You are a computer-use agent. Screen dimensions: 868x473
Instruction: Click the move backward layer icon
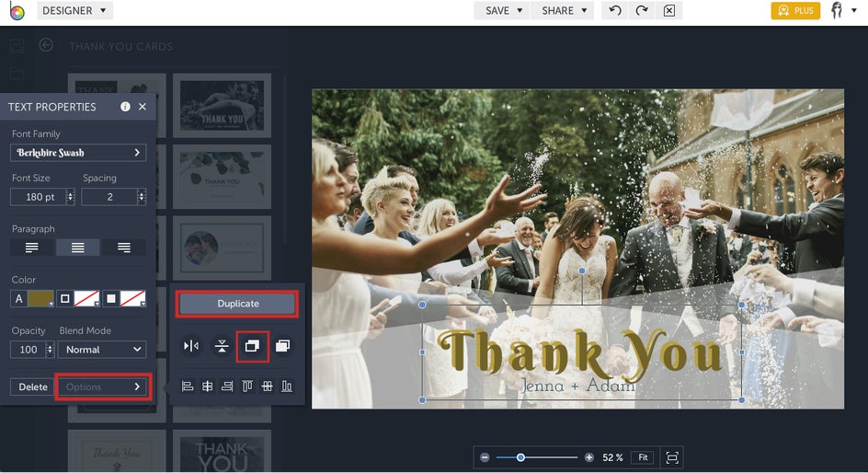253,346
